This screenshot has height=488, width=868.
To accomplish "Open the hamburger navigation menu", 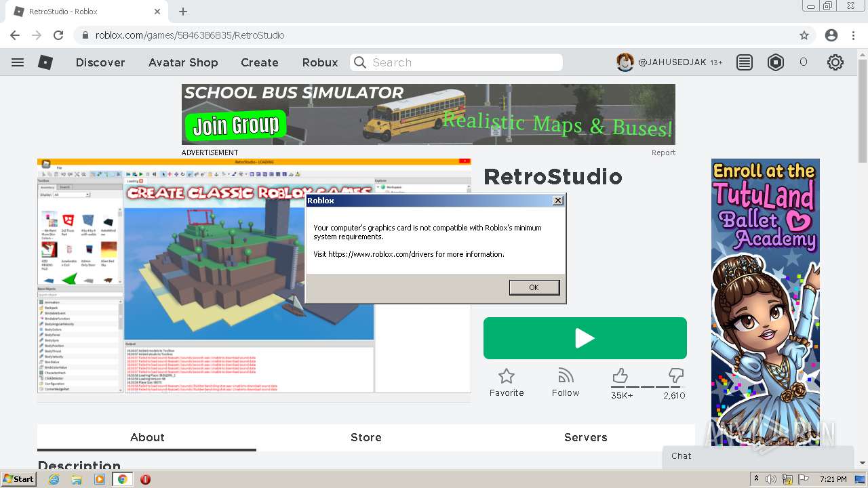I will click(x=18, y=62).
